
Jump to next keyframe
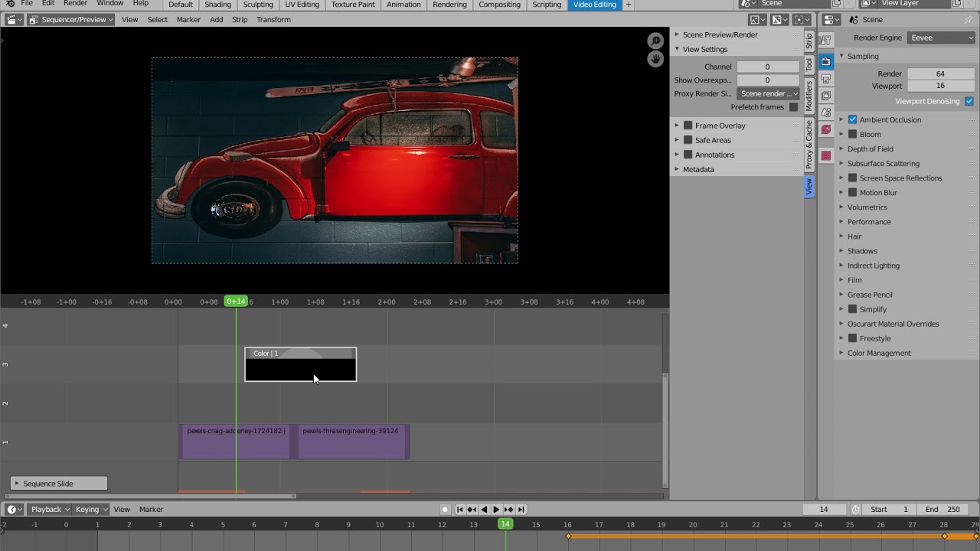click(508, 510)
